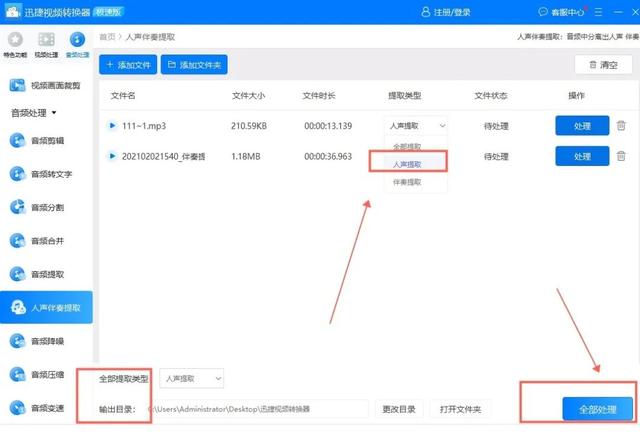
Task: Click the 迅捷视频转换器 app logo
Action: click(x=13, y=12)
